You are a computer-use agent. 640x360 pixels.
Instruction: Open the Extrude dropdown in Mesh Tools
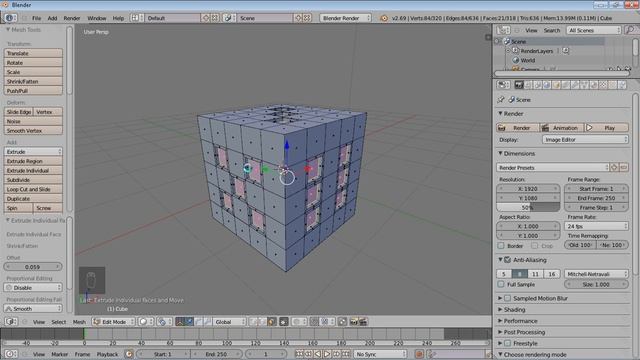tap(33, 151)
